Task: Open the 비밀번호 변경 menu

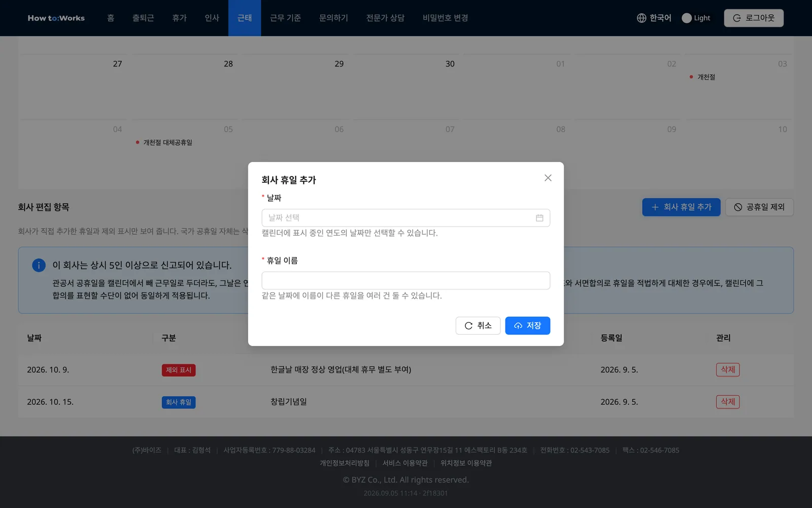Action: [445, 18]
